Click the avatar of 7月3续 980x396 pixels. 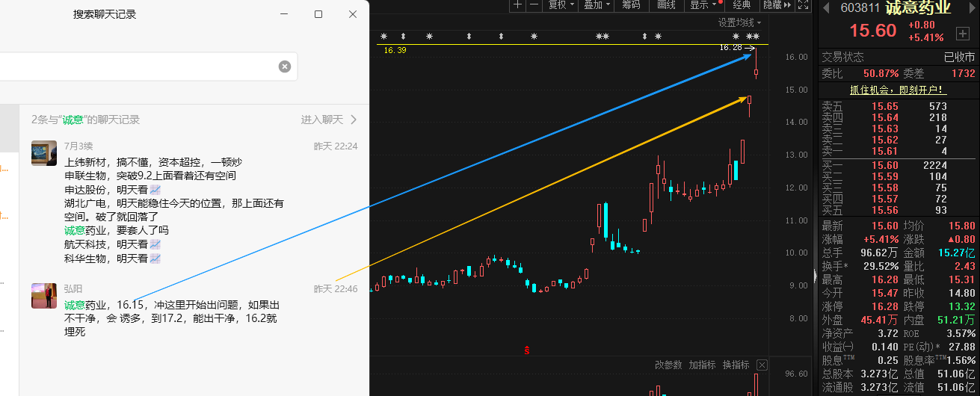(44, 152)
